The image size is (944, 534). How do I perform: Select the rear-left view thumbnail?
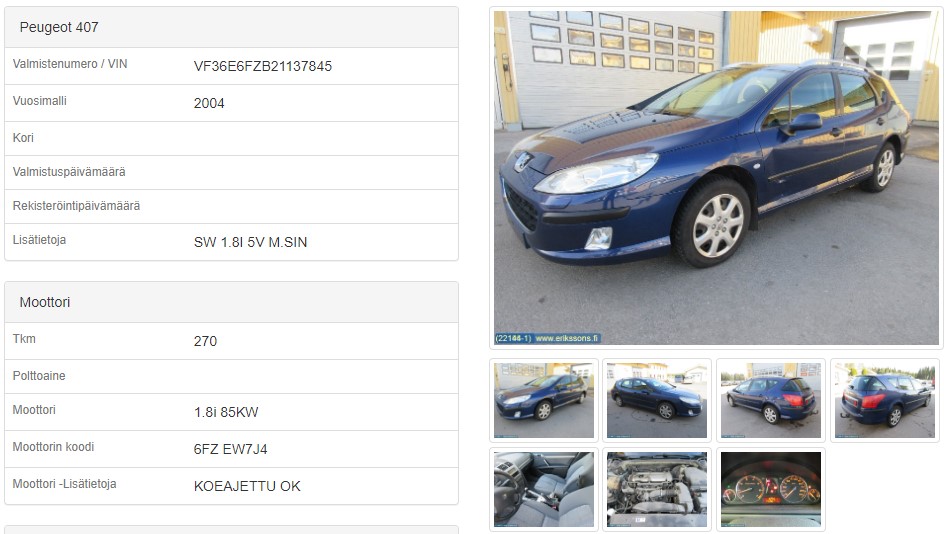coord(771,400)
